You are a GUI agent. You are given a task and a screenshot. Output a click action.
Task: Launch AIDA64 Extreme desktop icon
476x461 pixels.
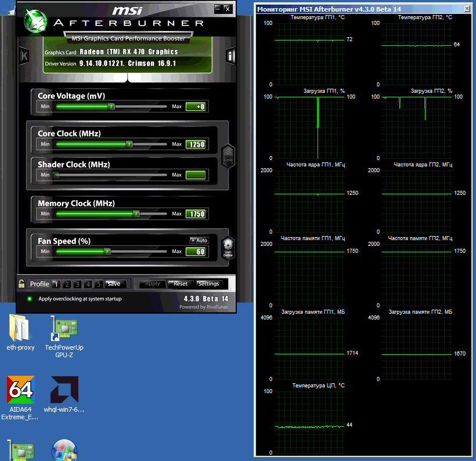(x=20, y=390)
